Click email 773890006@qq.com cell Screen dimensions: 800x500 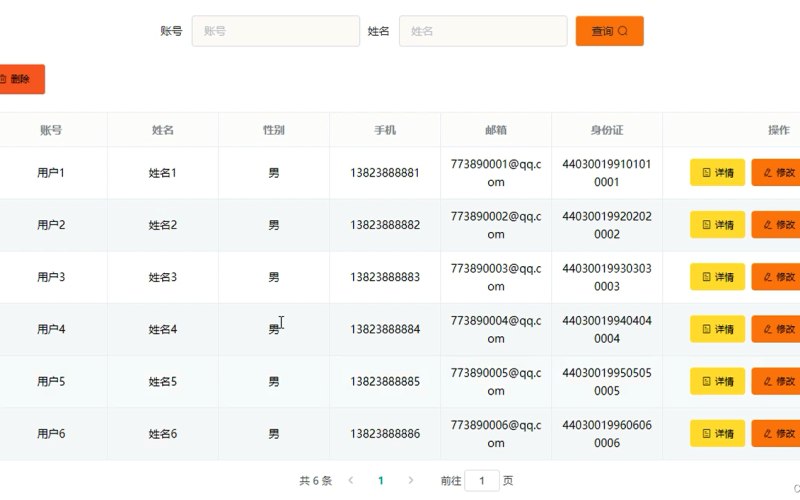point(496,434)
